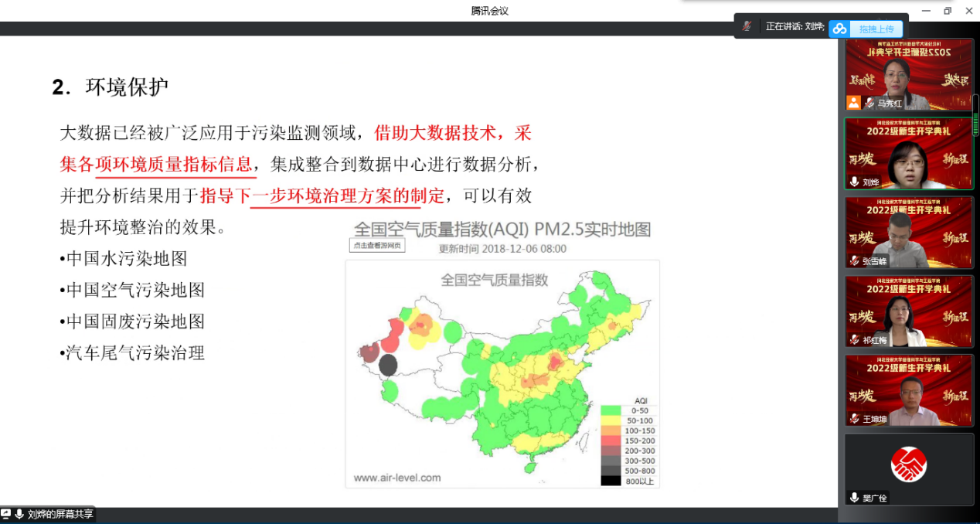This screenshot has width=980, height=524.
Task: Click muted mic icon next to 马秀红
Action: pyautogui.click(x=869, y=103)
